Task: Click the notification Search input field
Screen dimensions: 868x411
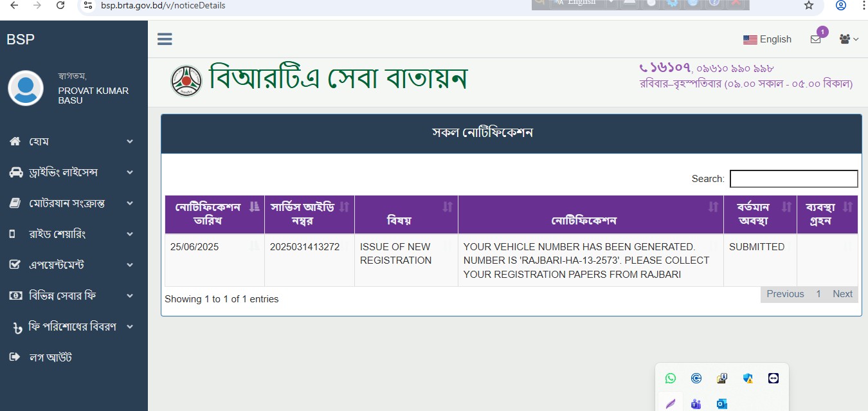Action: tap(793, 179)
